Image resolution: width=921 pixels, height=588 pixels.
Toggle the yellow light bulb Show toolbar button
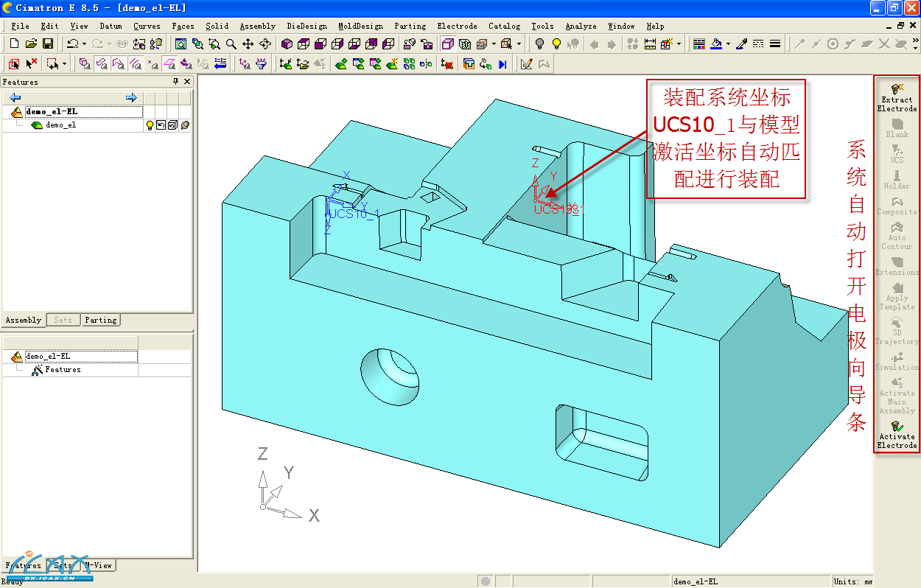click(557, 44)
